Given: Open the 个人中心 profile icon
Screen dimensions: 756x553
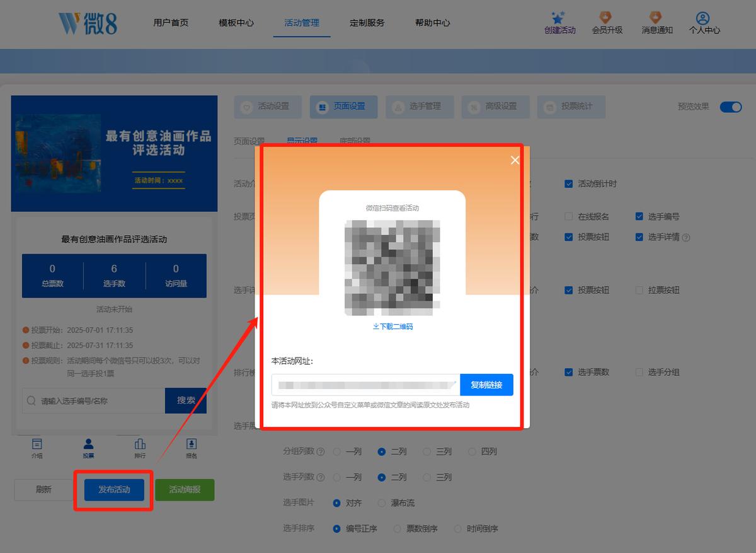Looking at the screenshot, I should click(x=702, y=18).
